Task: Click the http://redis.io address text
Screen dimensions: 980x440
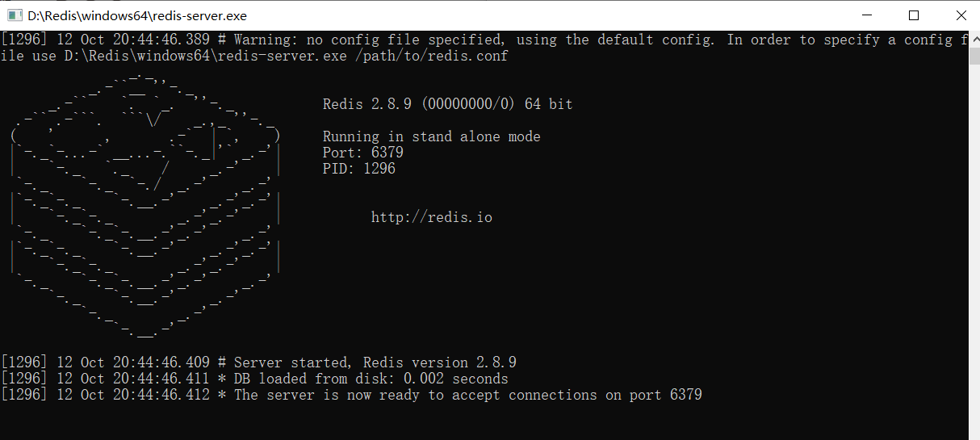Action: [x=432, y=217]
